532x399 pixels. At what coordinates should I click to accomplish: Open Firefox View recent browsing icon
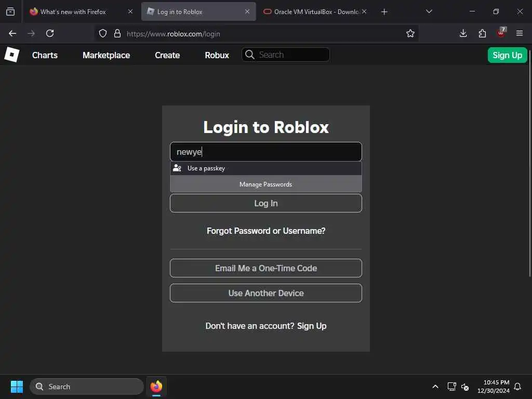10,12
